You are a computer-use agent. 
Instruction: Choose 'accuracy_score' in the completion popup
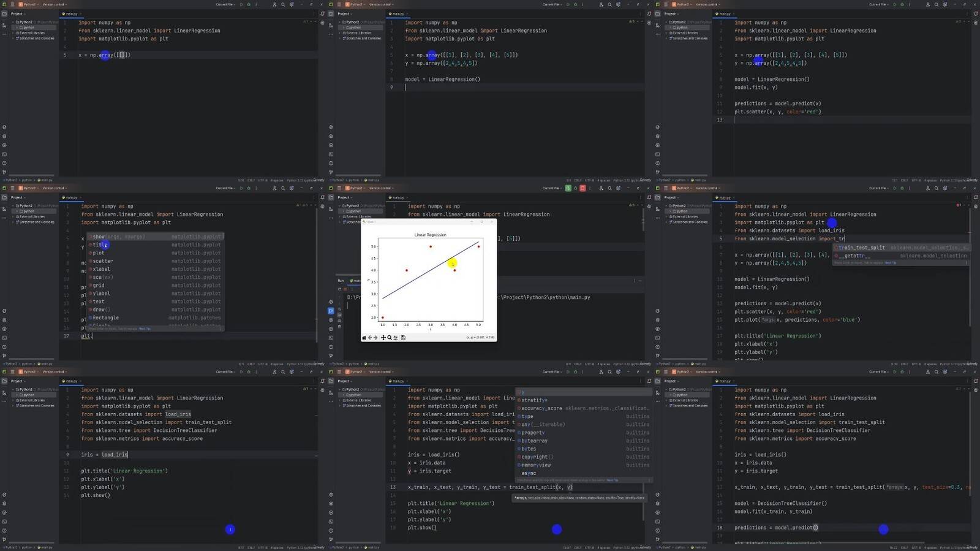pyautogui.click(x=583, y=408)
